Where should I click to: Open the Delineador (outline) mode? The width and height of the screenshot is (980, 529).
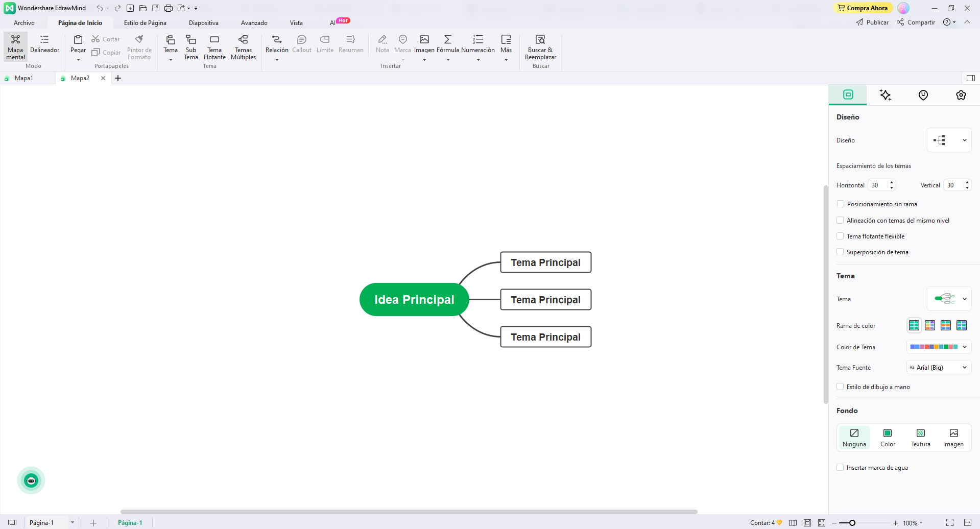45,46
